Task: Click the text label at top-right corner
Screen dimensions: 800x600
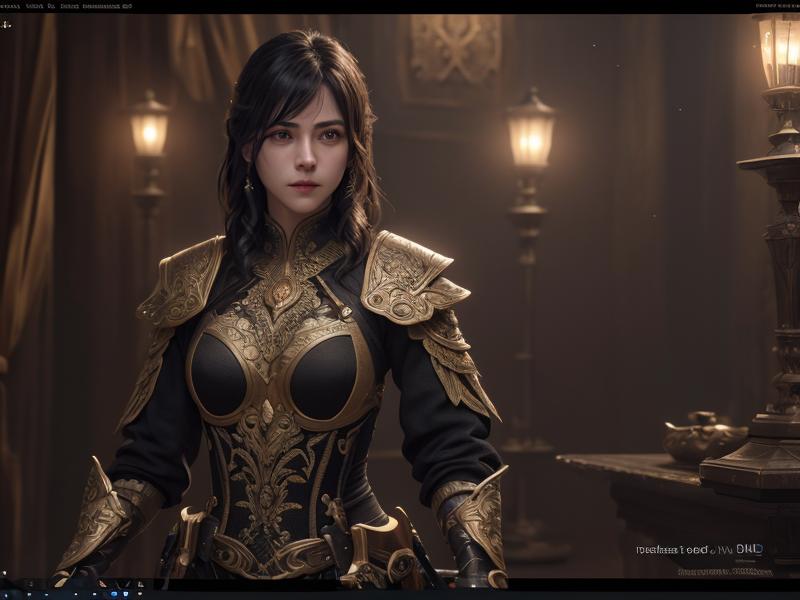Action: tap(776, 6)
